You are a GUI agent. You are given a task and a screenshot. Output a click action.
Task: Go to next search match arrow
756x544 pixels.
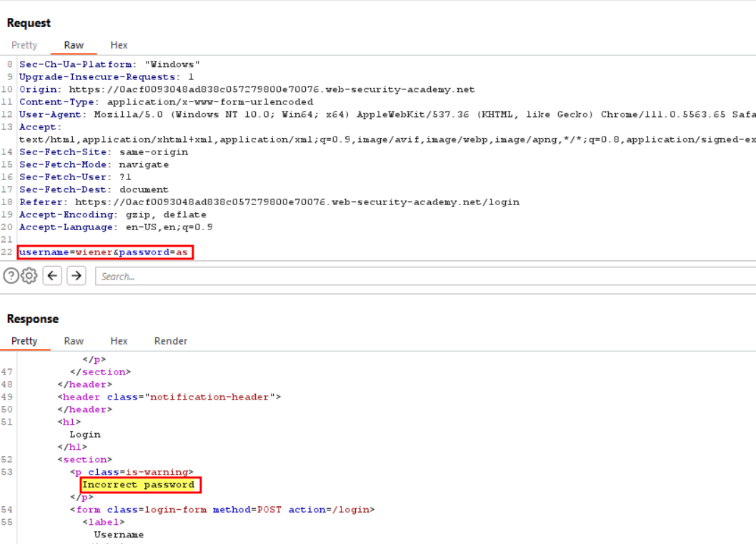click(76, 276)
